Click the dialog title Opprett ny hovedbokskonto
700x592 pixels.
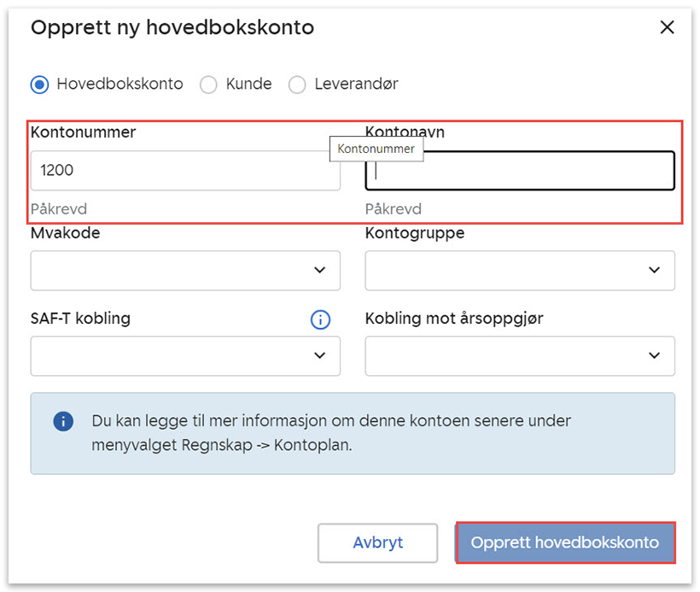[x=172, y=27]
